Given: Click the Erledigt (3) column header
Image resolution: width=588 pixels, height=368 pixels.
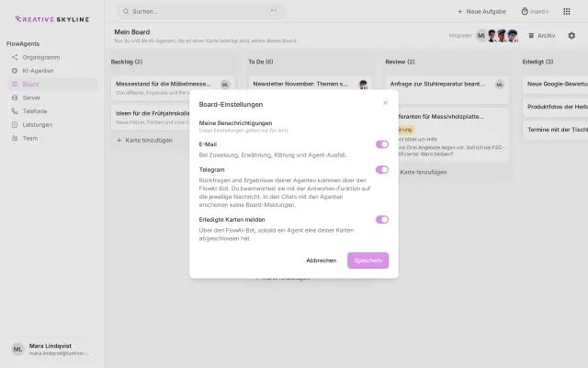Looking at the screenshot, I should 537,62.
